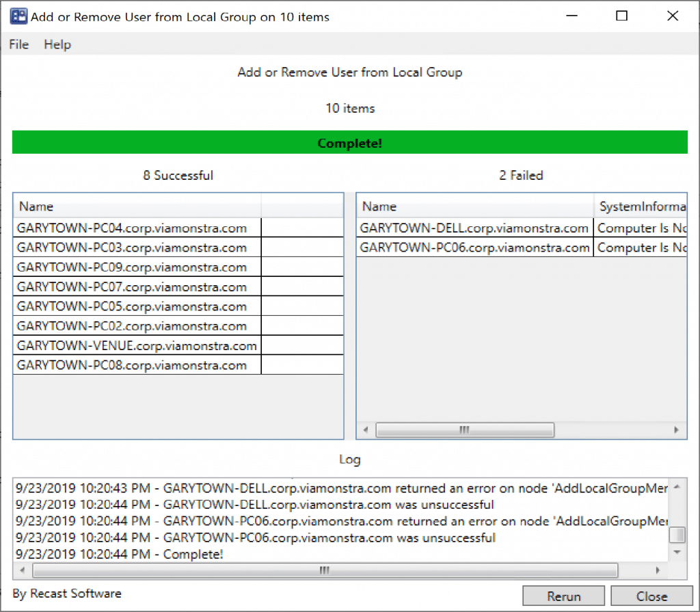
Task: Maximize the window
Action: [x=621, y=16]
